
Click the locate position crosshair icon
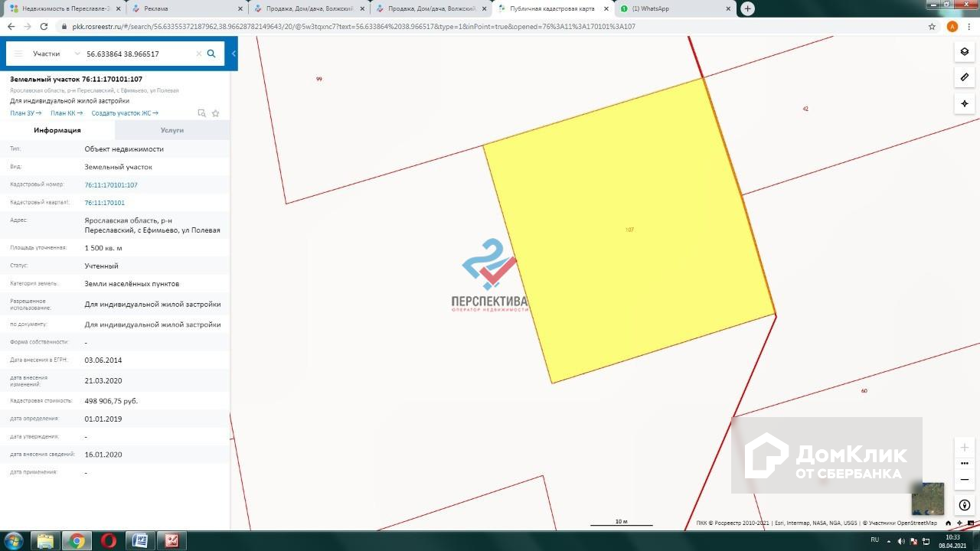click(x=965, y=103)
